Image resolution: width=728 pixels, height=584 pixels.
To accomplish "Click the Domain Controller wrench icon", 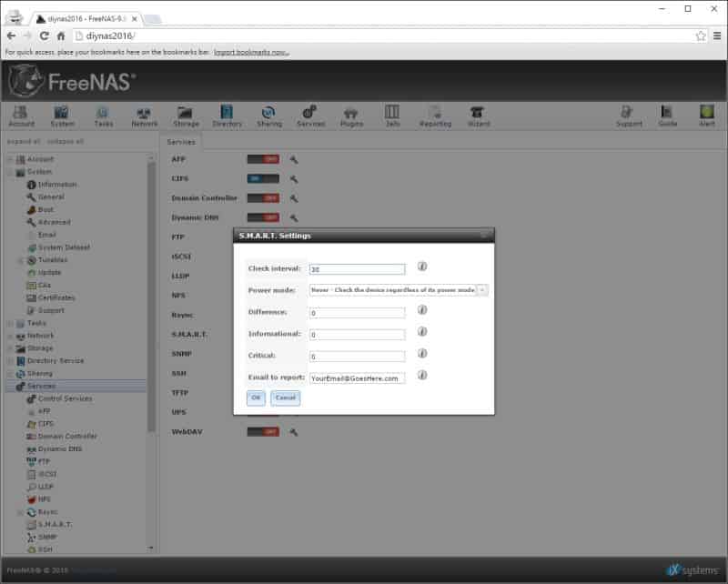I will point(293,198).
